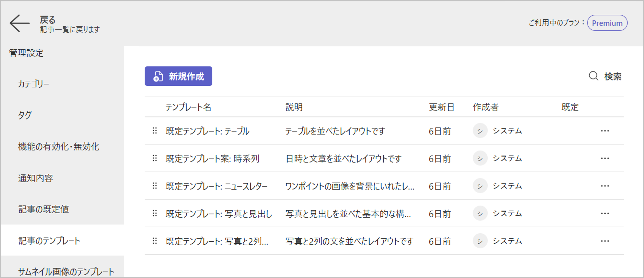Click the Premium plan badge
The image size is (644, 278).
pyautogui.click(x=607, y=23)
